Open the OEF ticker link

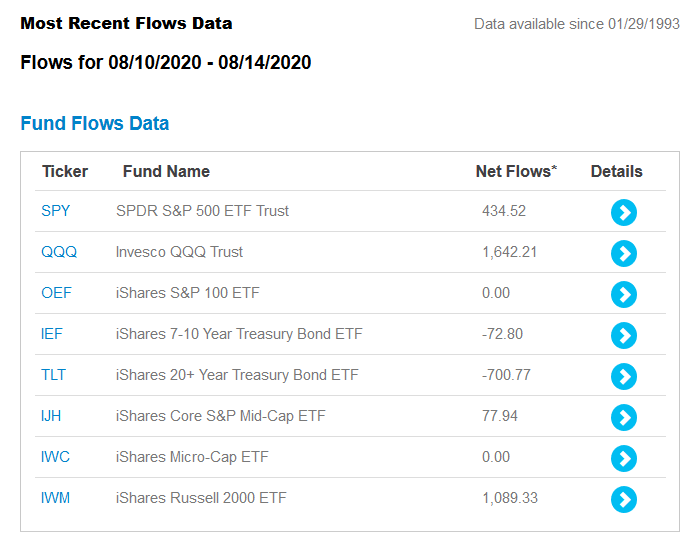point(56,293)
